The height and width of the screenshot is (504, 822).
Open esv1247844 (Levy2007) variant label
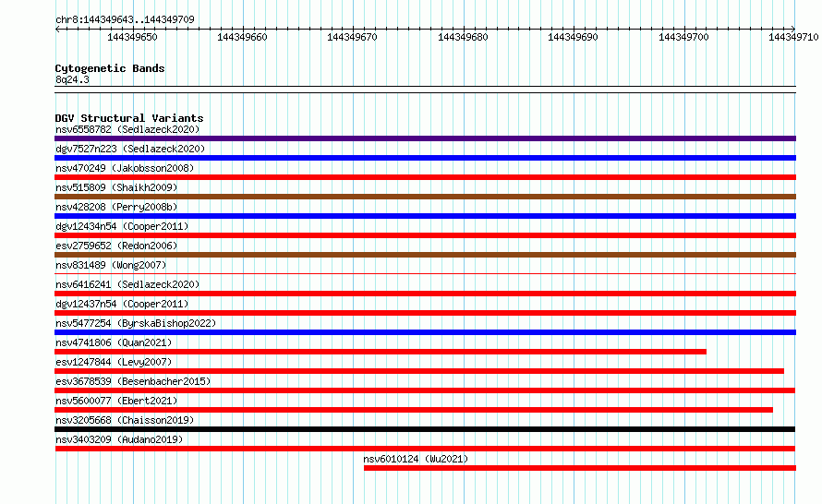[x=114, y=362]
